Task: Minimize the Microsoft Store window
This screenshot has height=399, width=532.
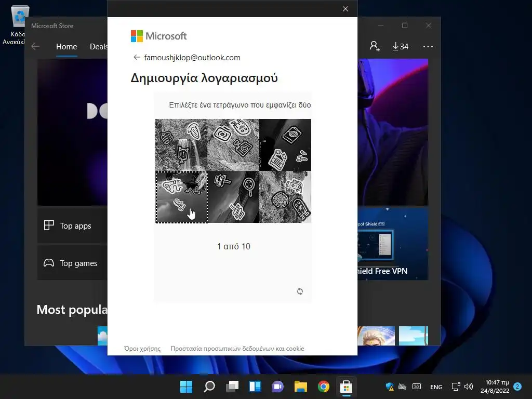Action: click(381, 25)
